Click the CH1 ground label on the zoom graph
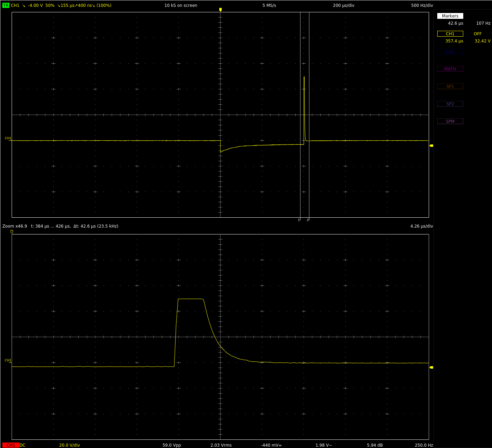Viewport: 492px width, 448px height. tap(8, 360)
